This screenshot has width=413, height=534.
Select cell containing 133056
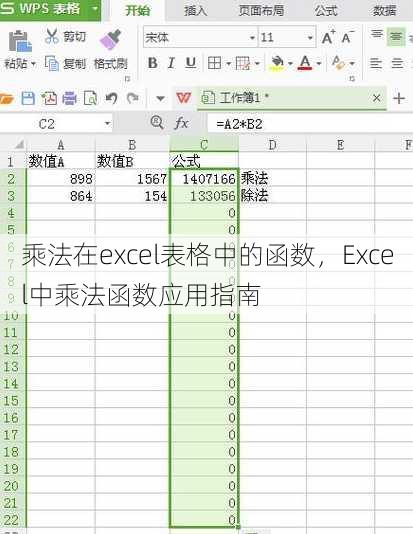point(204,196)
